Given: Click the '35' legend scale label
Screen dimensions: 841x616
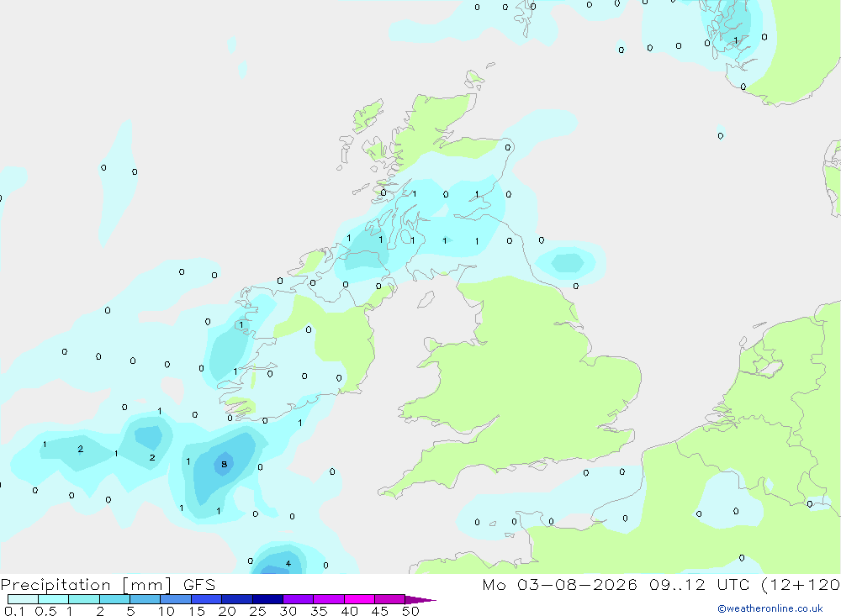Looking at the screenshot, I should [319, 611].
